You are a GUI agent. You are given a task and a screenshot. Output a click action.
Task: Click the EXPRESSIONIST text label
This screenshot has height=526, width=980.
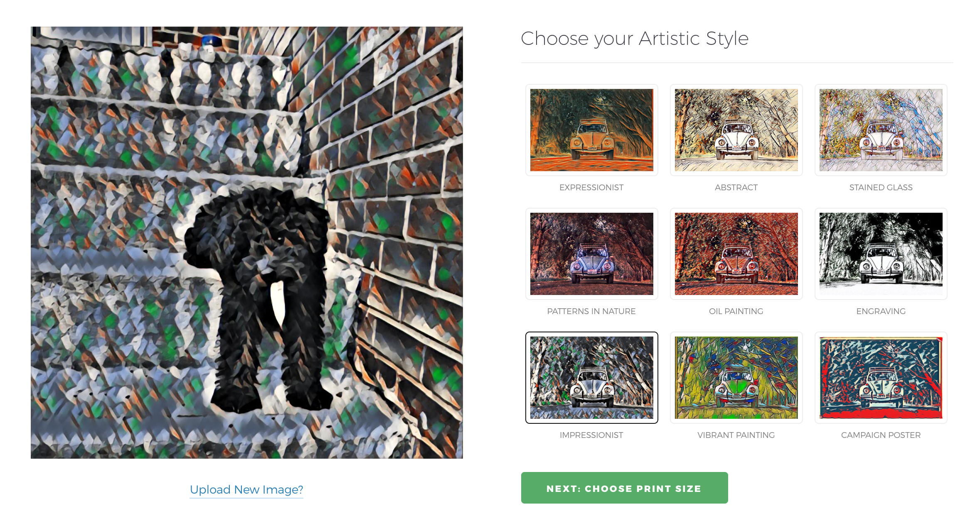(x=591, y=187)
